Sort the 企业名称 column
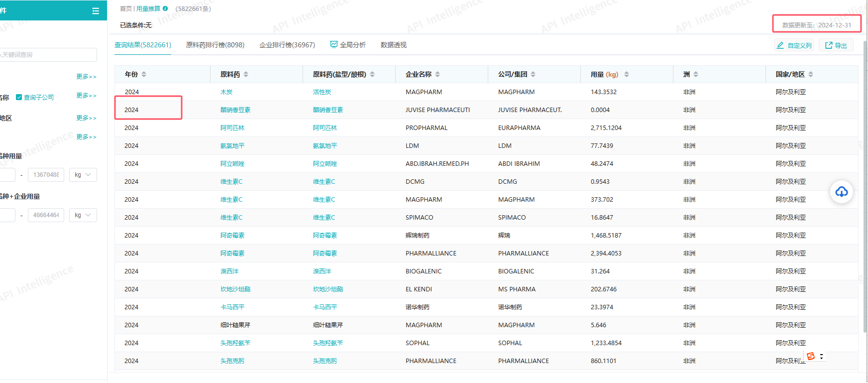 coord(437,74)
